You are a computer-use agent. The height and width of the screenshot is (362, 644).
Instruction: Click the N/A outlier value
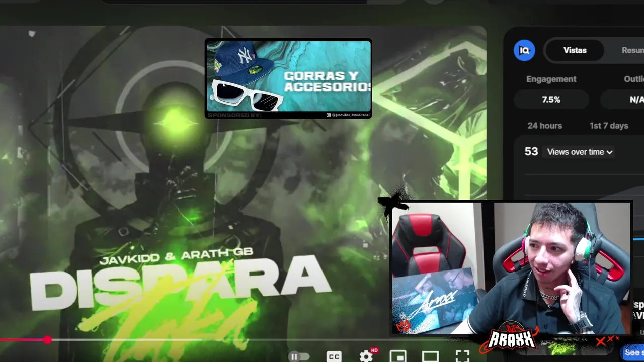pos(636,100)
